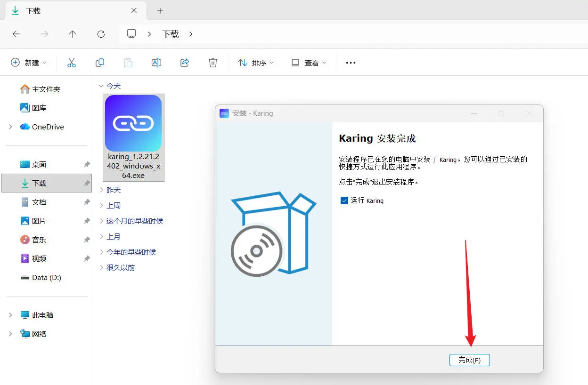Viewport: 588px width, 385px height.
Task: Open the three-dot more options menu
Action: coord(351,63)
